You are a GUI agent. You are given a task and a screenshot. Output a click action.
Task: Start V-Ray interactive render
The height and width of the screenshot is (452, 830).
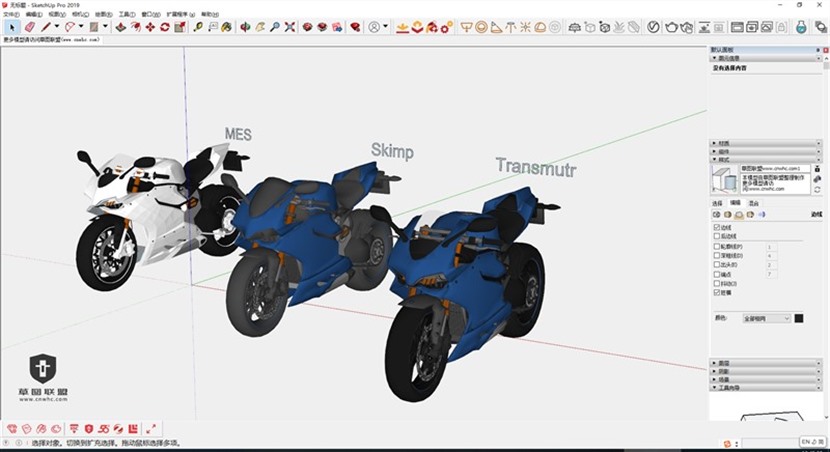[687, 26]
